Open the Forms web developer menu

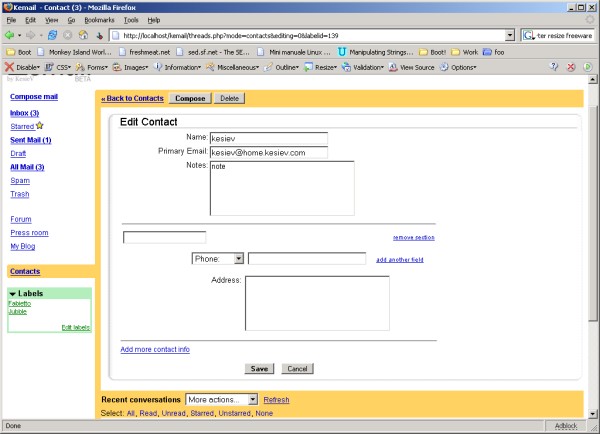tap(92, 67)
